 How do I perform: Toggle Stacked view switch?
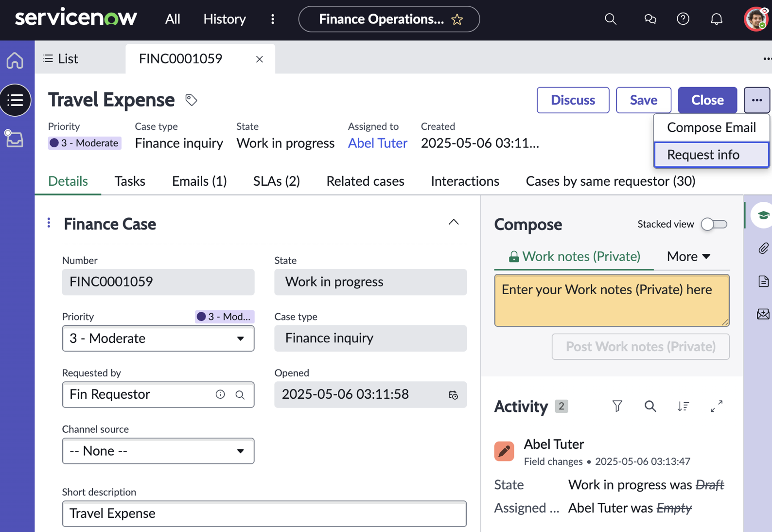pos(714,224)
